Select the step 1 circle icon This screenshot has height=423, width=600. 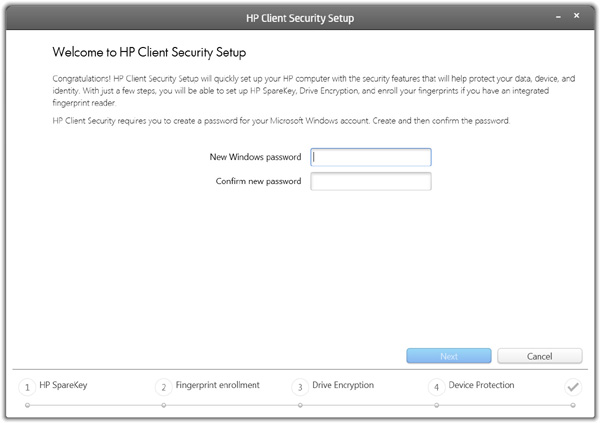(x=26, y=387)
